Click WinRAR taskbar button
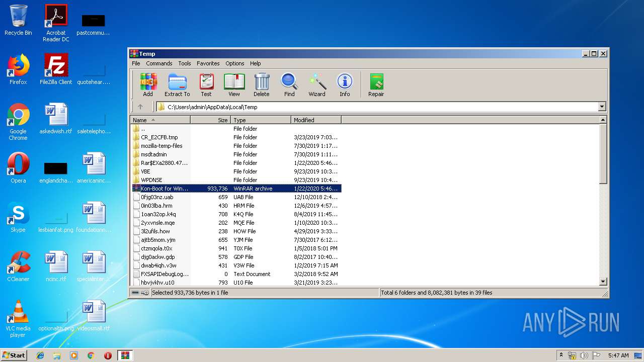The height and width of the screenshot is (362, 644). [x=125, y=355]
